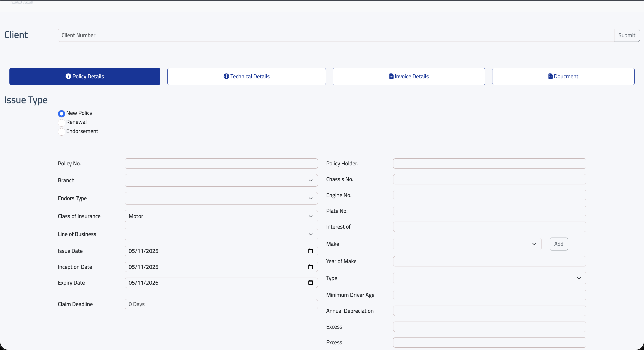This screenshot has height=350, width=644.
Task: Focus the Client Number input field
Action: tap(336, 35)
